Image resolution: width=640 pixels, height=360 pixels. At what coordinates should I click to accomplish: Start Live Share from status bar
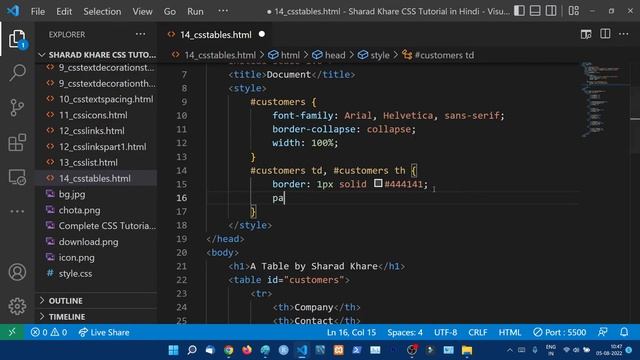104,332
